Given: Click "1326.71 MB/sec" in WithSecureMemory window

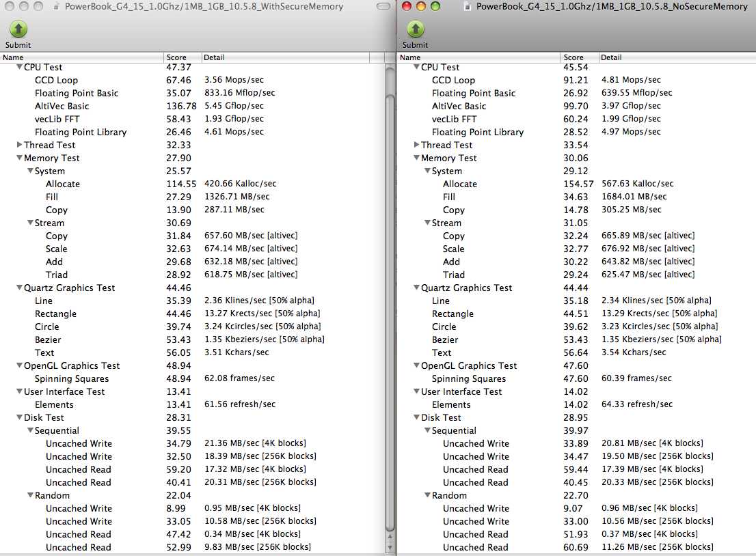Looking at the screenshot, I should [x=237, y=197].
